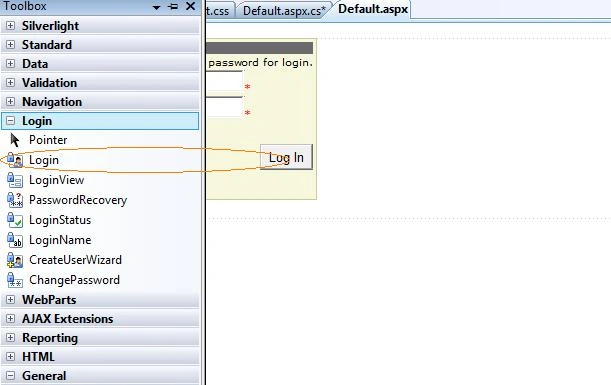Pick the Login control icon
The width and height of the screenshot is (611, 385).
15,160
